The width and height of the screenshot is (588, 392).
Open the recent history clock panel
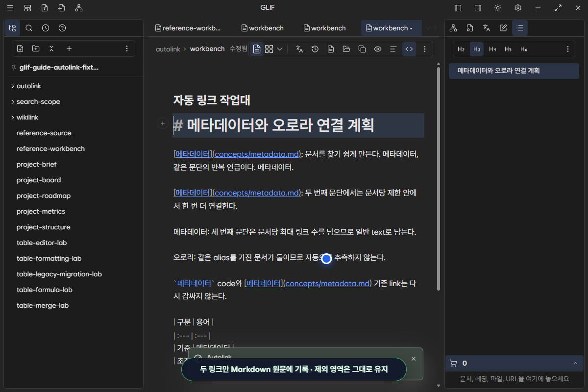pos(46,28)
